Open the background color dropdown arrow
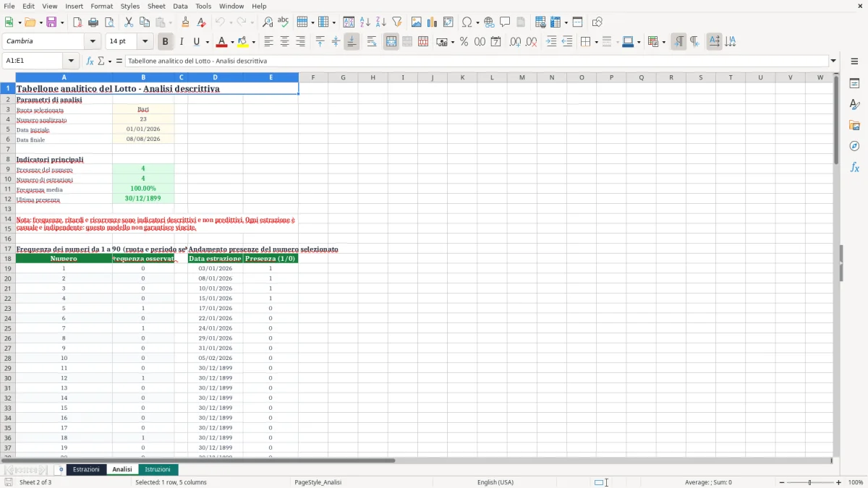This screenshot has width=868, height=488. pyautogui.click(x=253, y=42)
